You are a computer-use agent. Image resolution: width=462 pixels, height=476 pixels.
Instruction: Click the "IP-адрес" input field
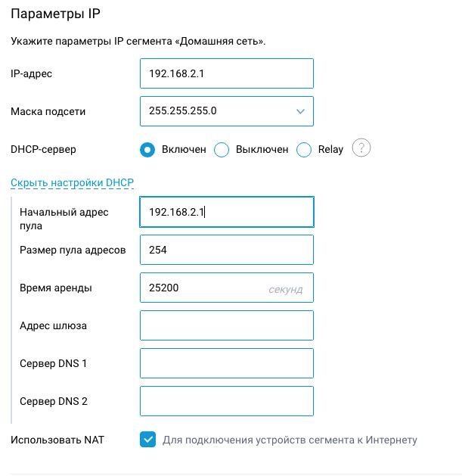coord(227,73)
